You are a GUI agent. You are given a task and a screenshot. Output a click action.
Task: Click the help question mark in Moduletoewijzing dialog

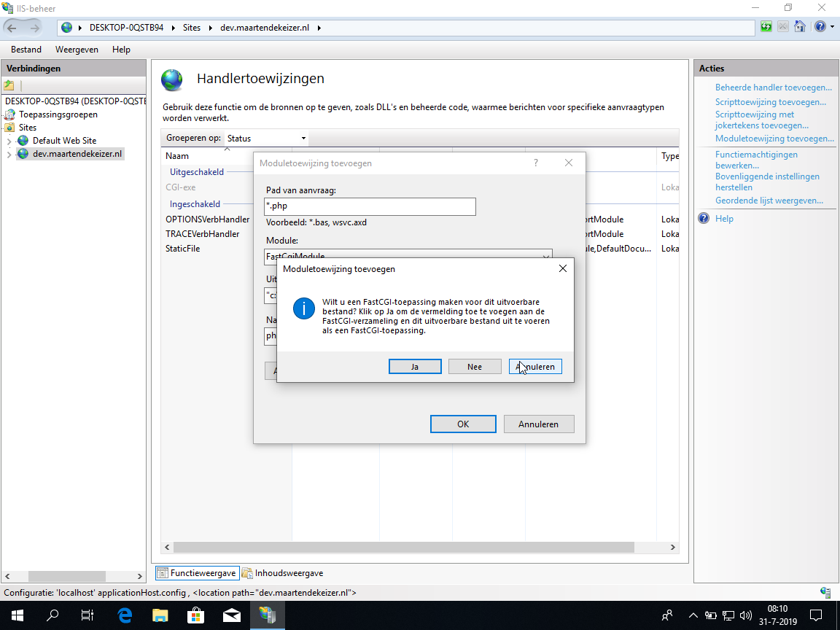coord(536,163)
